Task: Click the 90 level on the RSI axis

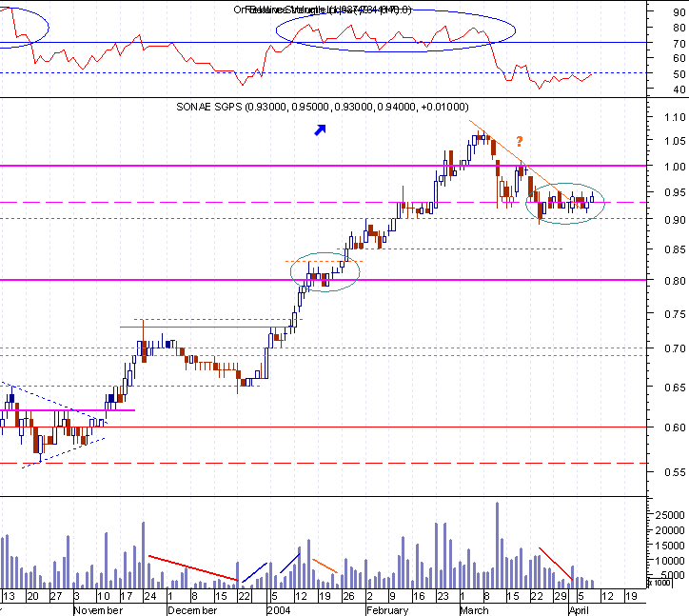Action: coord(679,12)
